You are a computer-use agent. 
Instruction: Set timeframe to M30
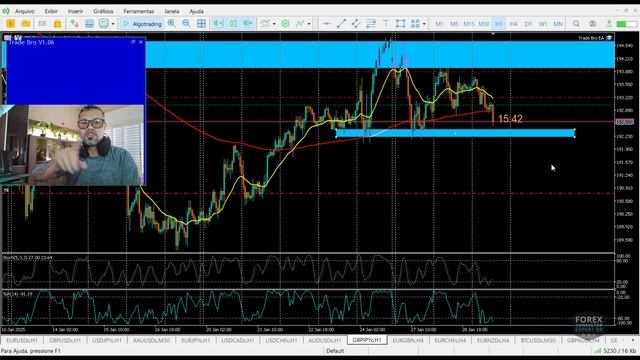coord(484,24)
